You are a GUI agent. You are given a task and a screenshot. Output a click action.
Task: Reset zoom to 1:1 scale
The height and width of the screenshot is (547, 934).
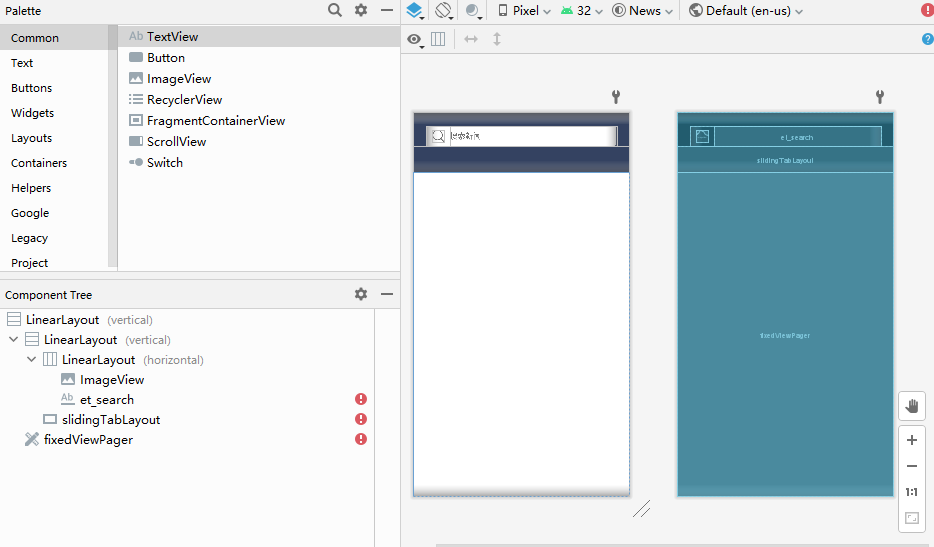tap(911, 492)
